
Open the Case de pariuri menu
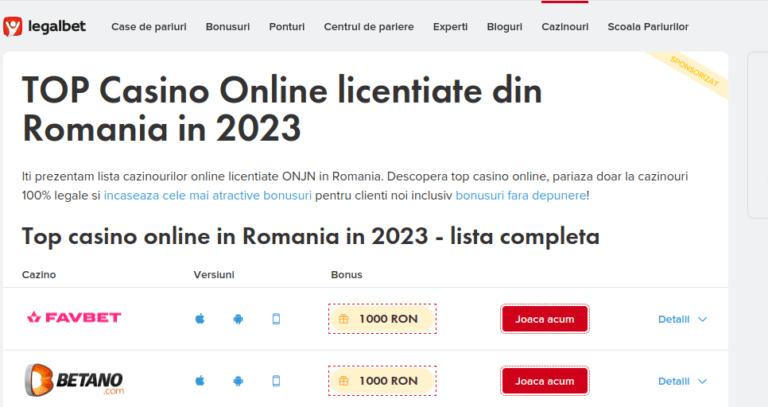click(149, 26)
